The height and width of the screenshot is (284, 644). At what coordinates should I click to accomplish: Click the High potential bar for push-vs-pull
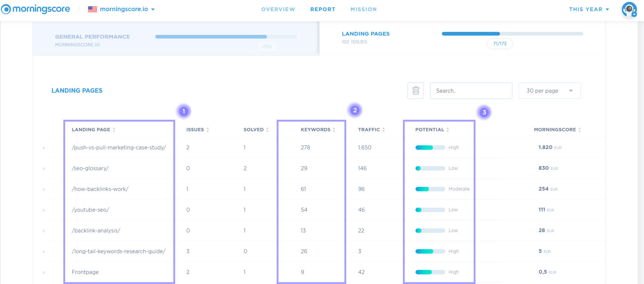tap(430, 148)
